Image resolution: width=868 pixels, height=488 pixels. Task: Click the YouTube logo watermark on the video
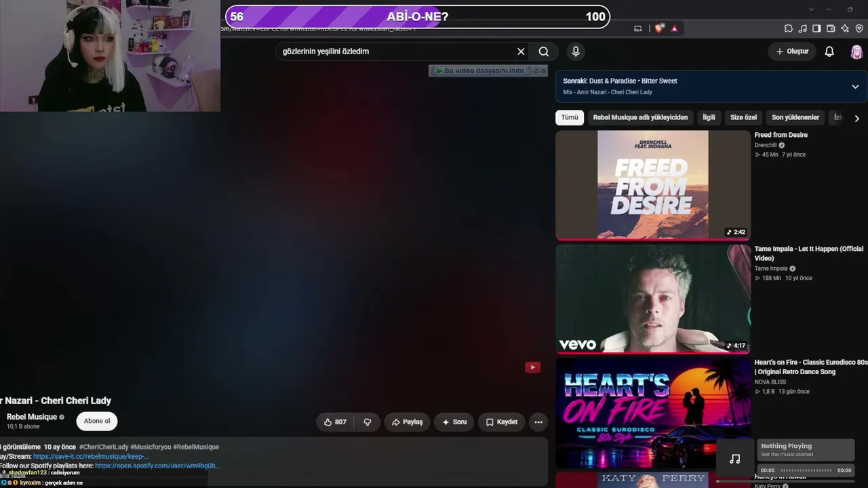coord(532,367)
